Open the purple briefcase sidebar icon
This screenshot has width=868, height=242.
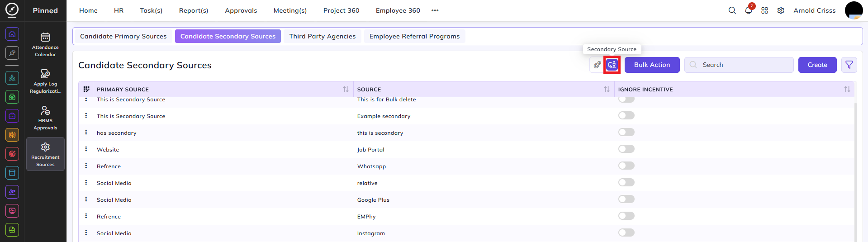click(12, 116)
